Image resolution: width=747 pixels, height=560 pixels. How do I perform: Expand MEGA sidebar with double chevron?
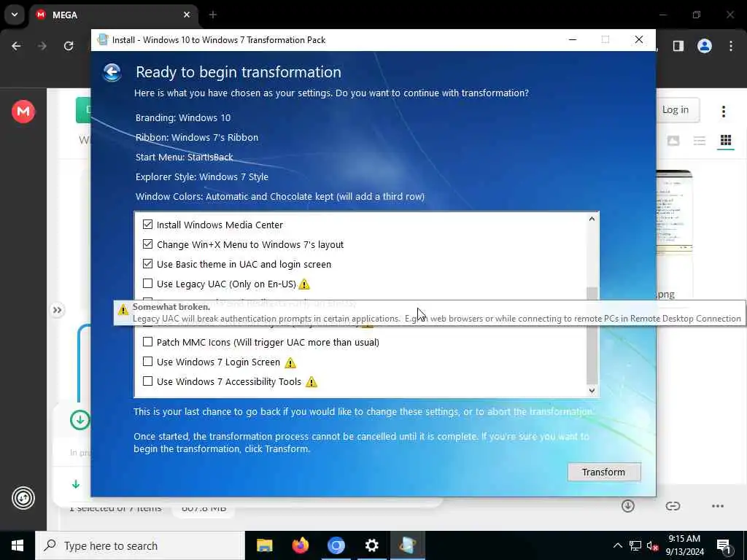pos(57,310)
